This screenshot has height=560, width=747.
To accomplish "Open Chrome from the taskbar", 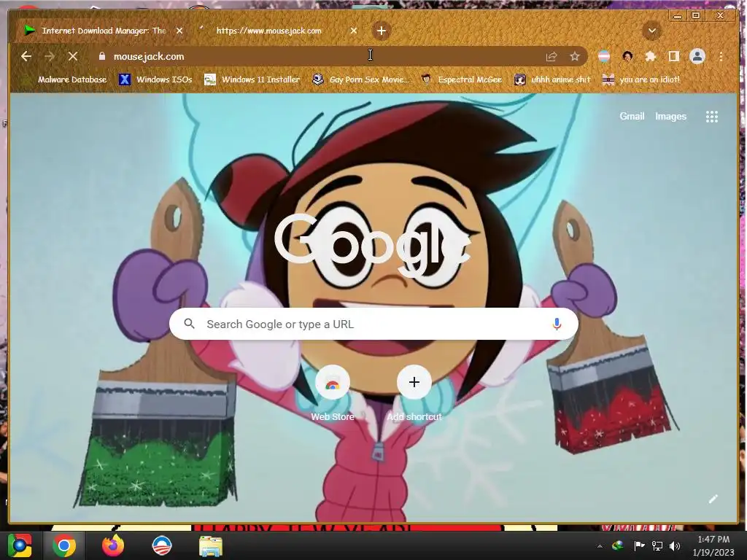I will (x=64, y=545).
